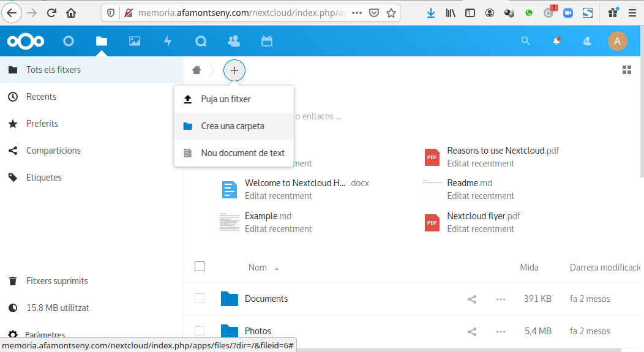The image size is (644, 352).
Task: Open Fitxers suprimits in sidebar
Action: 57,281
